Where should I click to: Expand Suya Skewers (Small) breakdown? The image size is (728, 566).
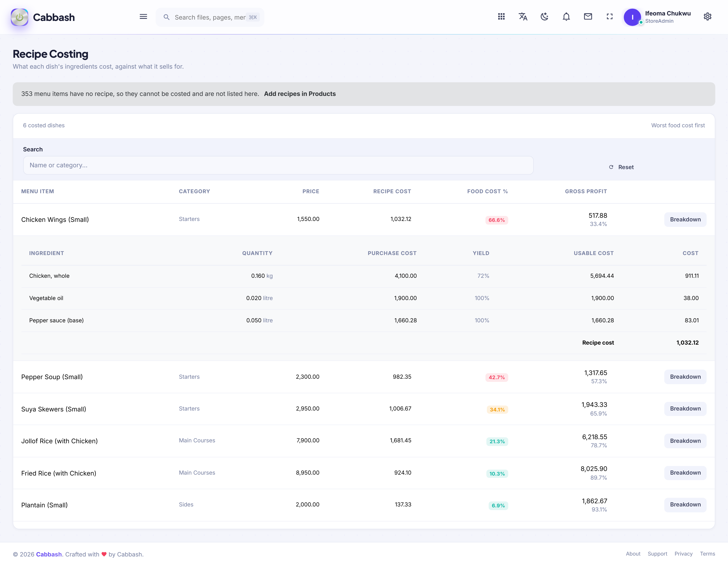coord(685,409)
